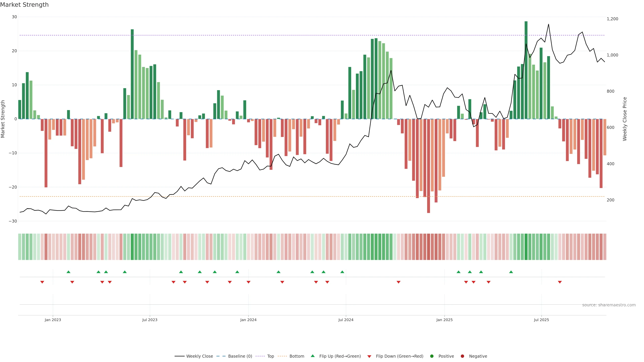This screenshot has width=644, height=362.
Task: Click the leftmost green flip-up triangle marker
Action: (x=68, y=272)
